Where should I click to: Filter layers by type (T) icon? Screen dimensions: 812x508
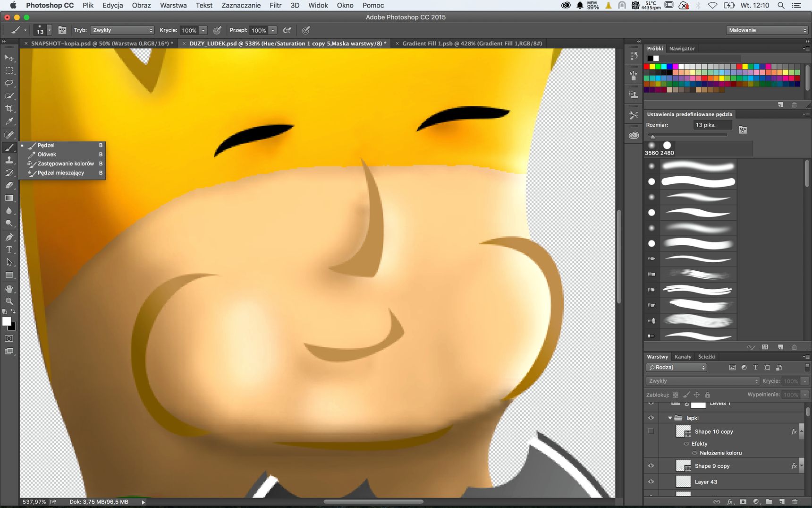pos(755,368)
